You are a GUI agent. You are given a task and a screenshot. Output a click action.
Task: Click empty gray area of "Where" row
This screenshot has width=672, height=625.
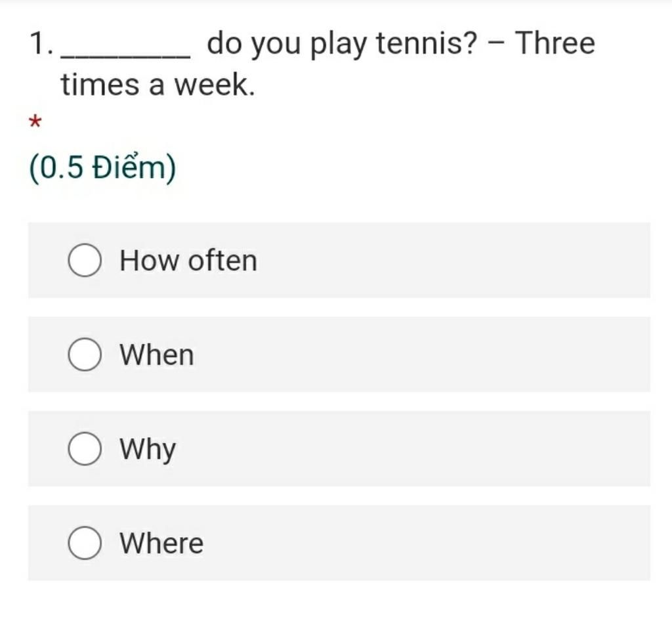coord(429,543)
